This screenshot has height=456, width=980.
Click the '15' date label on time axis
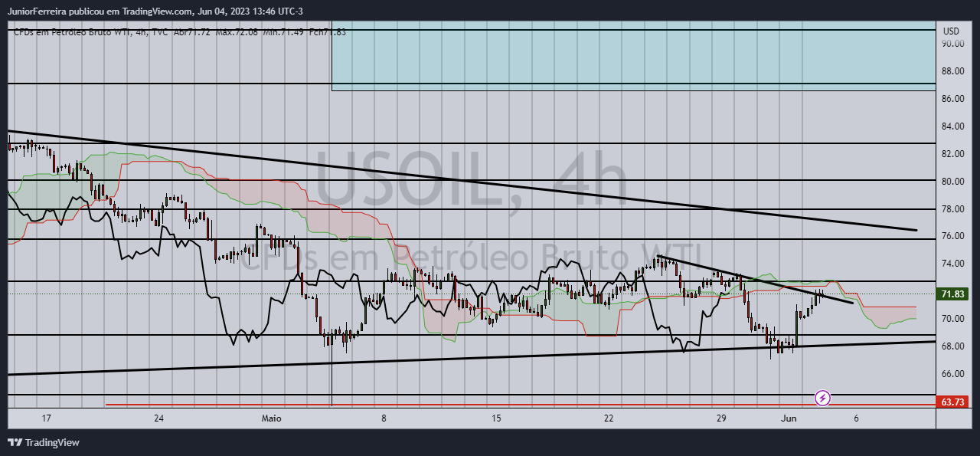pyautogui.click(x=496, y=418)
